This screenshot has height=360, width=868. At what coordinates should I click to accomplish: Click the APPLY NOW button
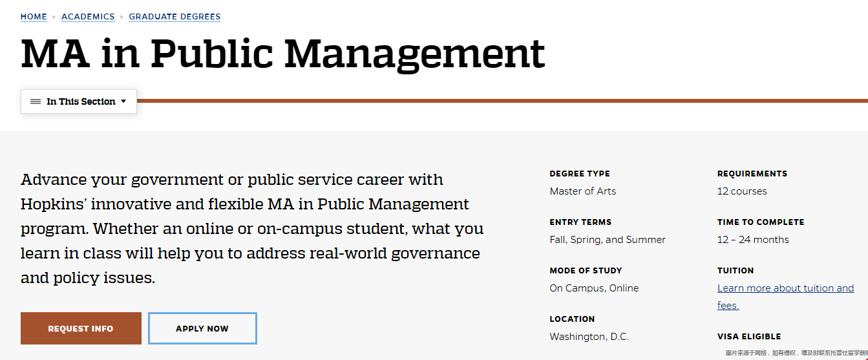tap(202, 328)
